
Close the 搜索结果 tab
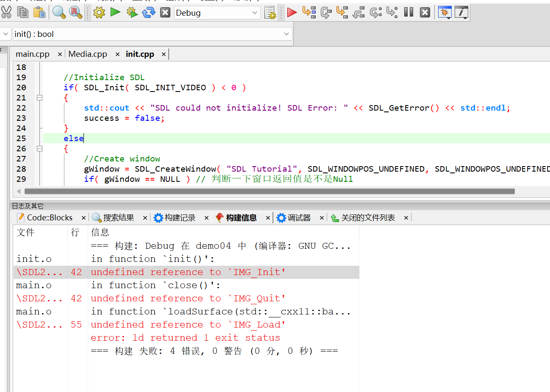tap(145, 218)
